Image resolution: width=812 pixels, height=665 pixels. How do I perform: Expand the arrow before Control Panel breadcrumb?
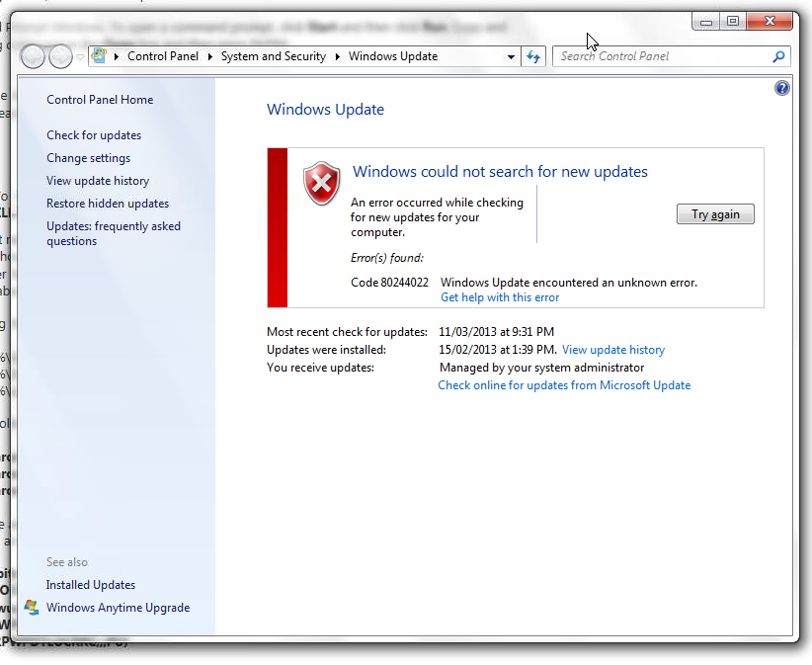(117, 56)
